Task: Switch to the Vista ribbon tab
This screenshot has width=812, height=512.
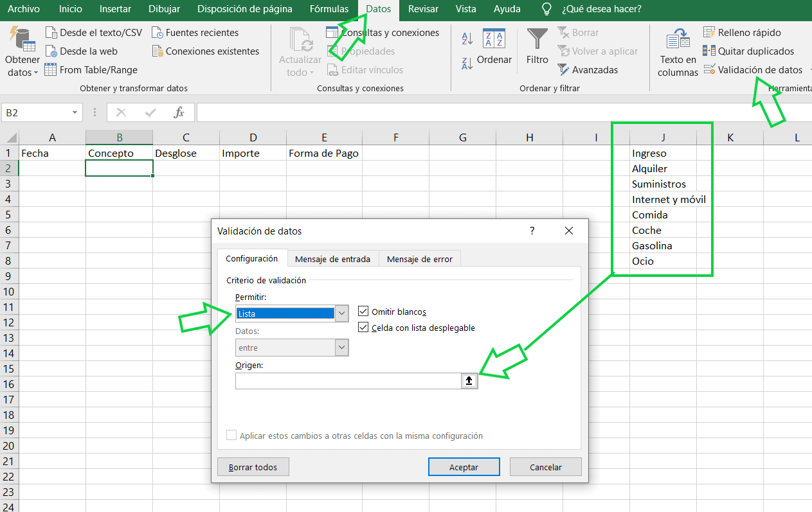Action: point(466,9)
